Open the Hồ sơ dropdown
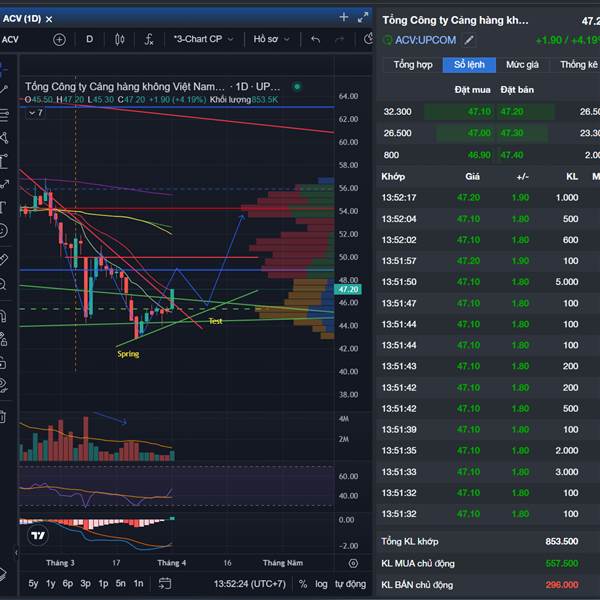This screenshot has height=600, width=600. point(272,39)
